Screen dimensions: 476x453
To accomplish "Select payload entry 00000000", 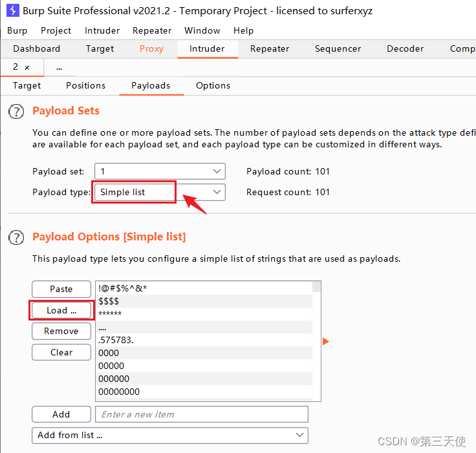I will point(204,392).
